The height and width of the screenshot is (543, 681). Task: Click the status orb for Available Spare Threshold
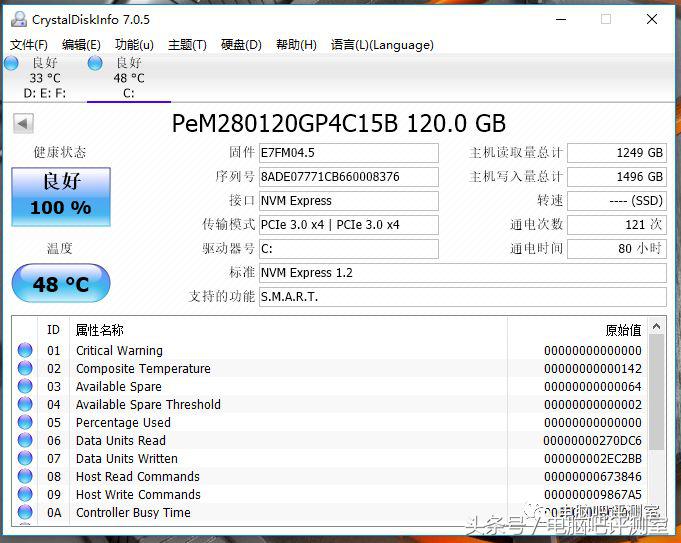tap(25, 404)
